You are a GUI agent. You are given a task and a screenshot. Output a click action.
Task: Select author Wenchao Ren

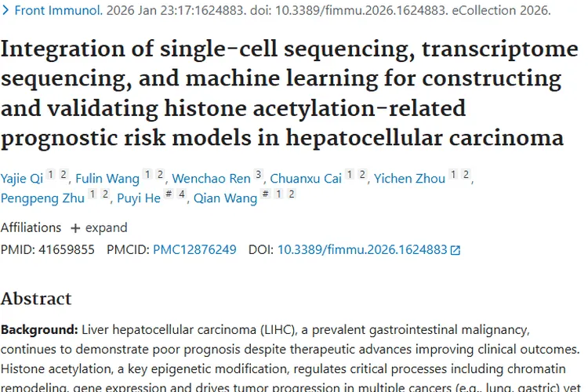(211, 179)
